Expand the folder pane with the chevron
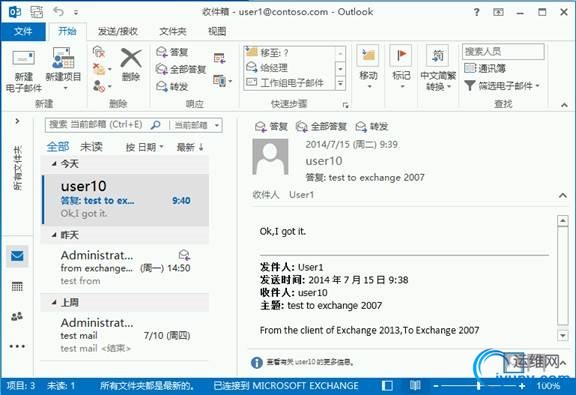Viewport: 576px width, 395px height. tap(17, 121)
